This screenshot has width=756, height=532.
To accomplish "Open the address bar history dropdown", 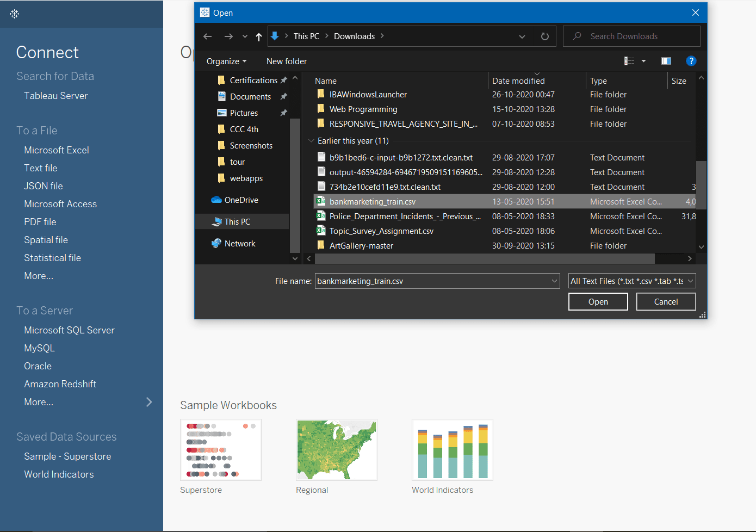I will click(522, 36).
